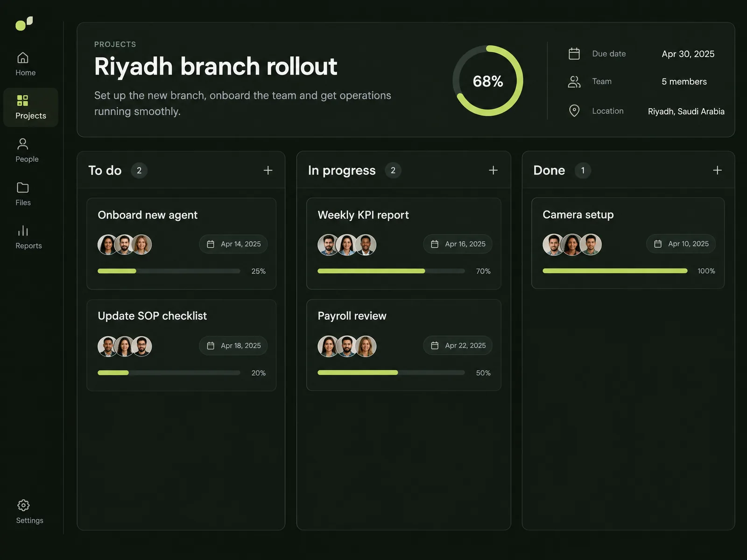The width and height of the screenshot is (747, 560).
Task: Click calendar icon on Weekly KPI report card
Action: [435, 244]
